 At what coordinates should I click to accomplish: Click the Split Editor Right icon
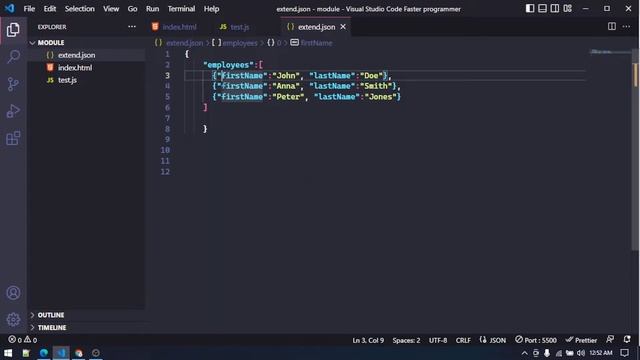(611, 27)
